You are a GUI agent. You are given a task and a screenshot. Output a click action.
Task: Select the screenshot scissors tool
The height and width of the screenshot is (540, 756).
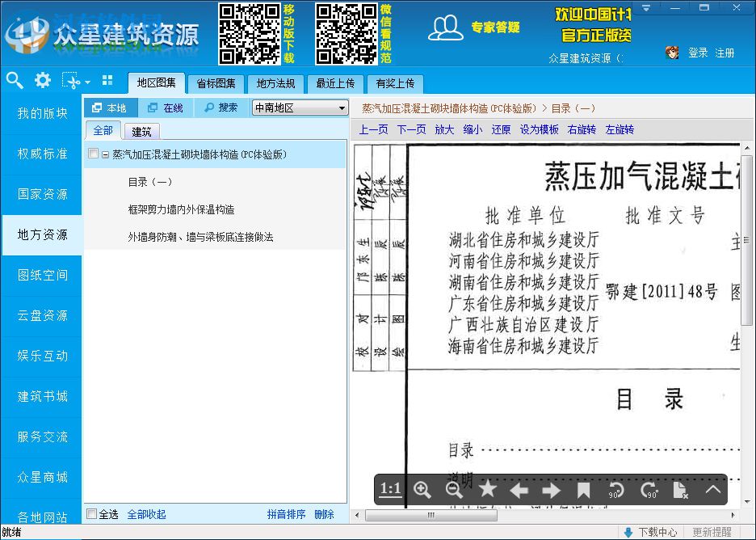pos(73,83)
